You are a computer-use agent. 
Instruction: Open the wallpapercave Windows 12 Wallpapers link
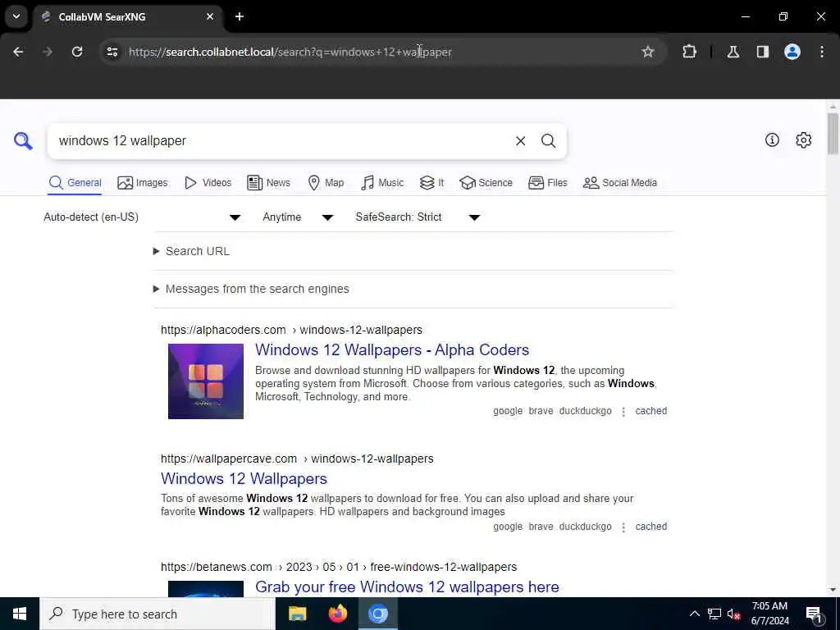244,478
